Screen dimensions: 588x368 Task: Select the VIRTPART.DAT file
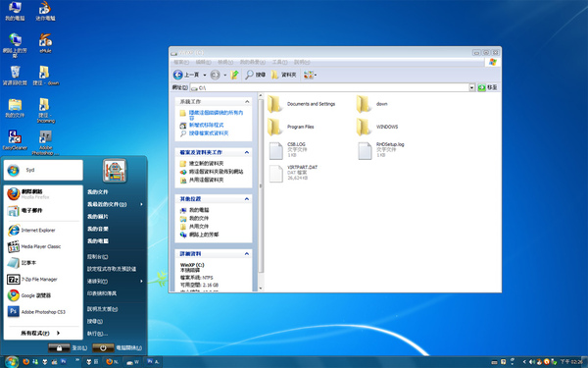click(293, 173)
